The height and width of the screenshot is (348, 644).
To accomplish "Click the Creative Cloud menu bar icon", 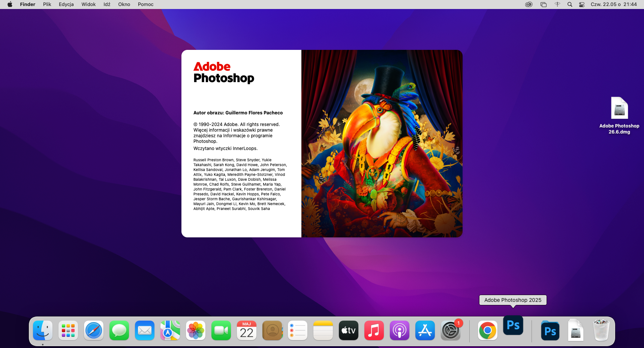I will tap(529, 4).
